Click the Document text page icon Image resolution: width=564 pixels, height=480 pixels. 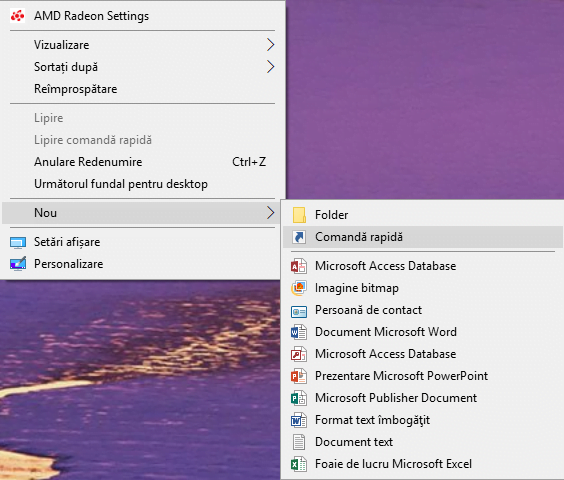299,442
